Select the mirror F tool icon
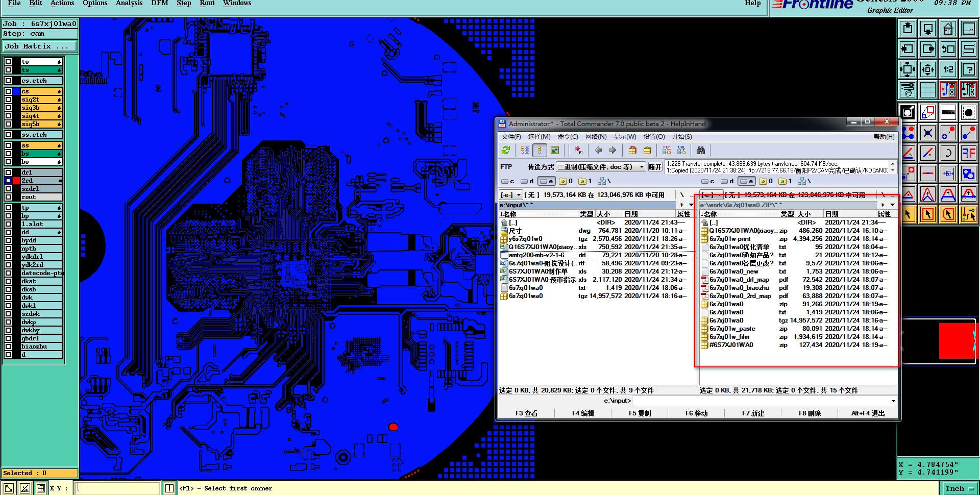 point(968,153)
